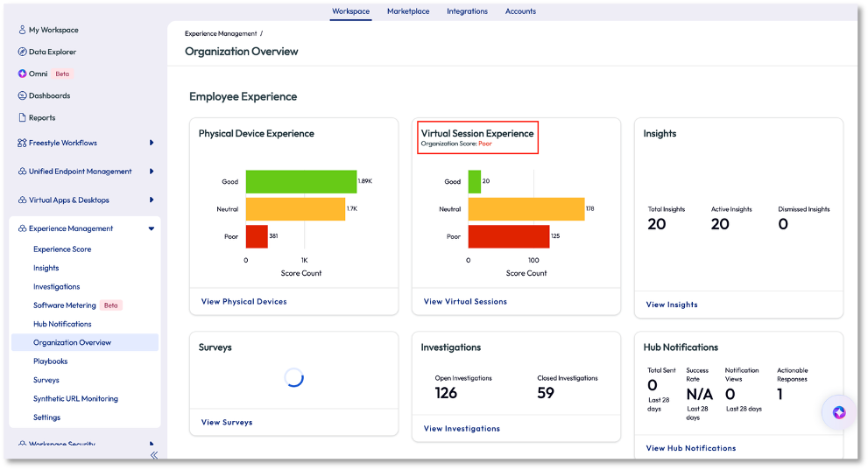Switch to the Marketplace tab
The width and height of the screenshot is (868, 470).
(x=408, y=11)
